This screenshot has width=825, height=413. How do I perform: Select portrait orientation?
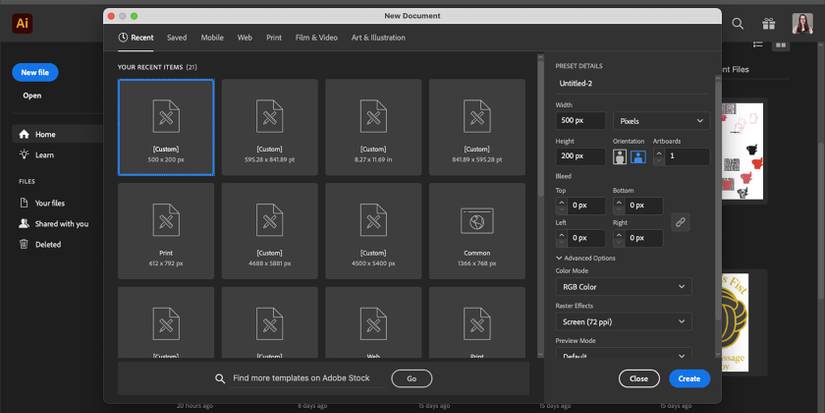[x=620, y=157]
